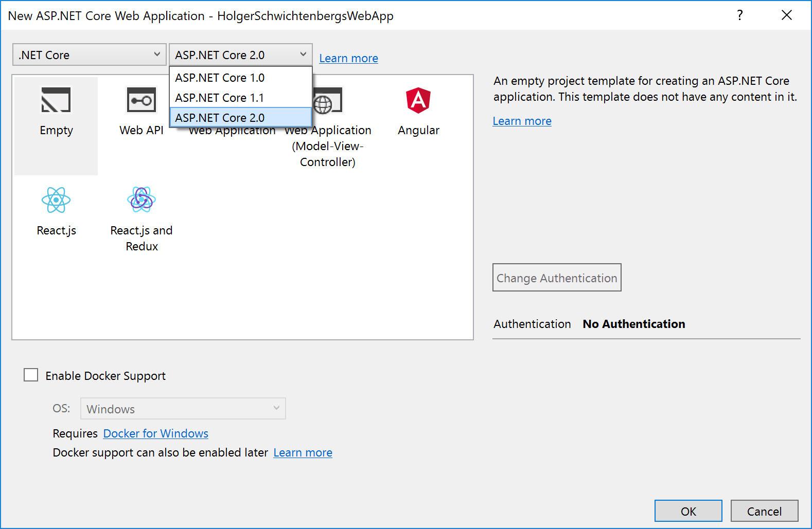Click the Cancel button
812x529 pixels.
coord(764,511)
